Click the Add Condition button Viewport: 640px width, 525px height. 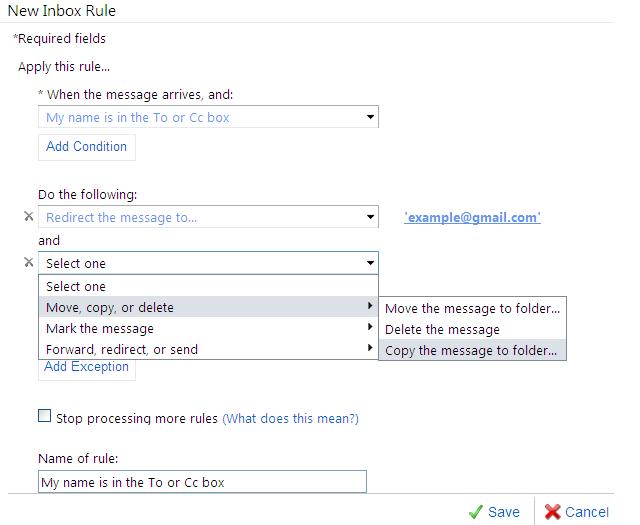pos(87,147)
